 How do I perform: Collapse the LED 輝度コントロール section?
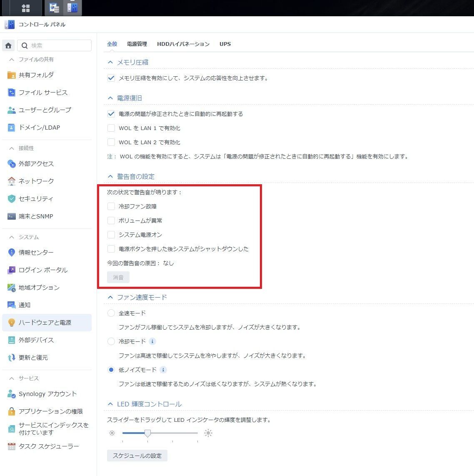tap(110, 404)
